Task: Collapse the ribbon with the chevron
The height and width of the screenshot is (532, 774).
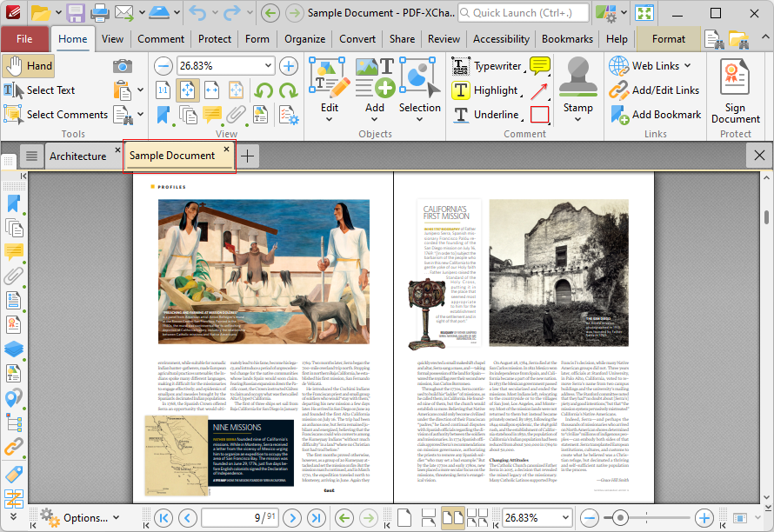Action: pos(765,37)
